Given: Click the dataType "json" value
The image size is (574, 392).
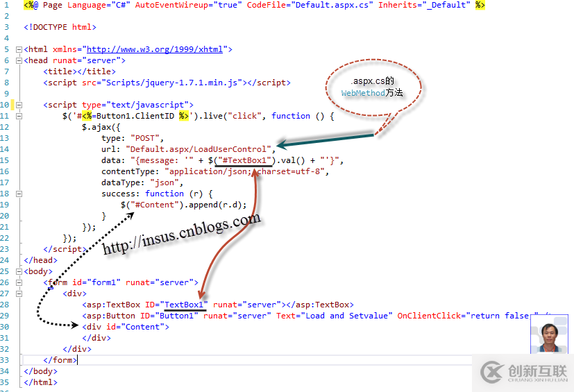Looking at the screenshot, I should click(x=164, y=182).
